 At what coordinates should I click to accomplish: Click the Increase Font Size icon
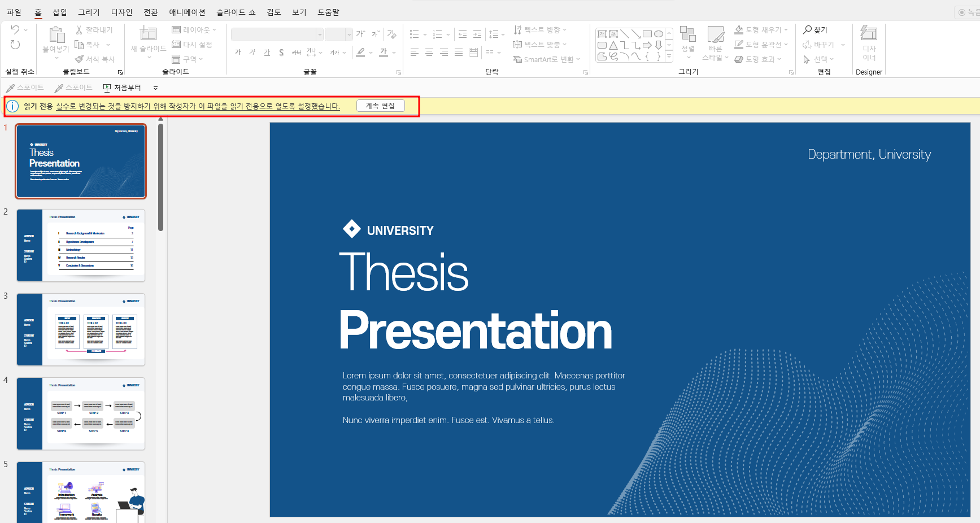360,34
